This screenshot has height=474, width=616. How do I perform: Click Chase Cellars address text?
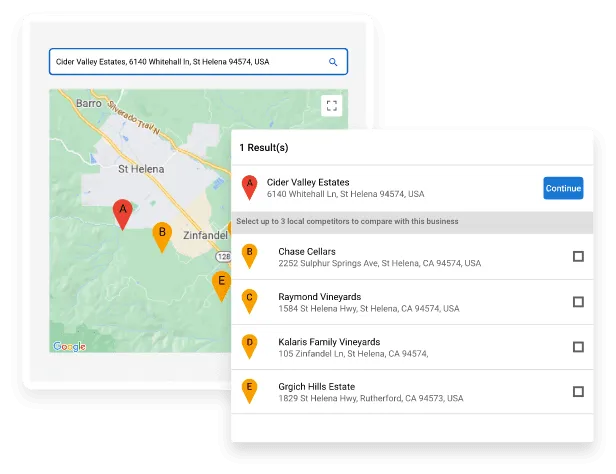[x=379, y=264]
